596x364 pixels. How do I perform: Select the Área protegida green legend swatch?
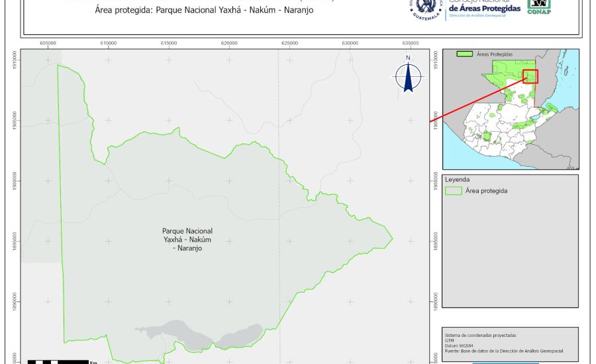point(454,191)
